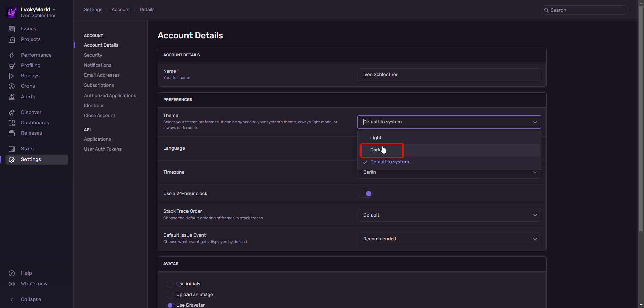Select Dark in the theme menu

click(x=375, y=150)
